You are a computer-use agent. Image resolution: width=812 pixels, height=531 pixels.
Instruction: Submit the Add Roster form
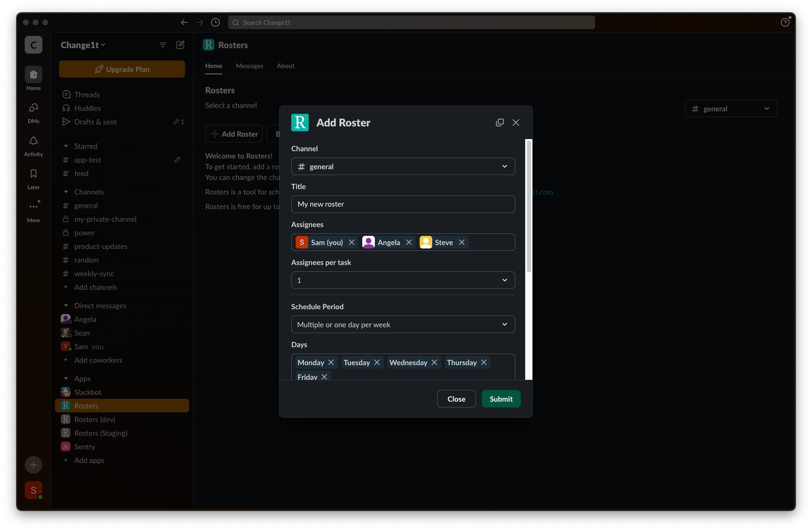point(501,399)
